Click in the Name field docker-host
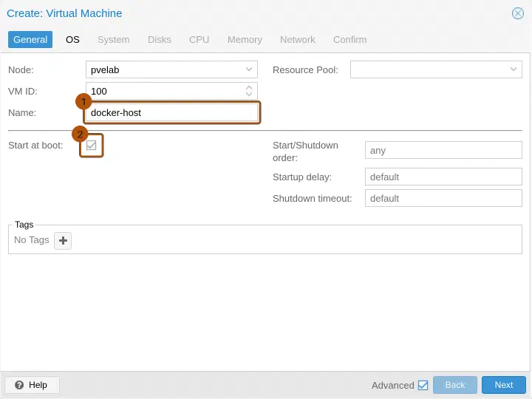This screenshot has width=532, height=399. tap(171, 112)
